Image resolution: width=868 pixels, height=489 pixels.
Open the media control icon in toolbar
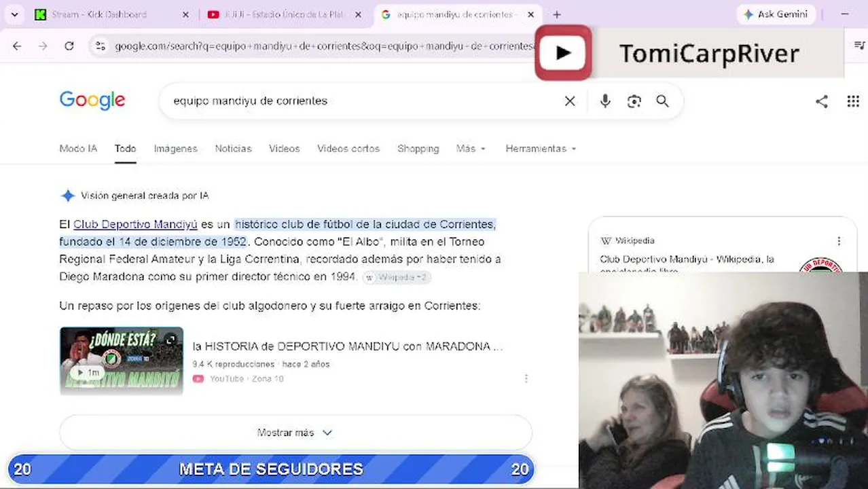tap(859, 46)
